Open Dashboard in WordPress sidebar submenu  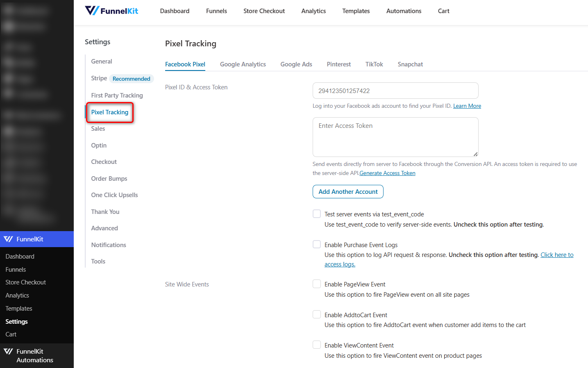click(x=20, y=257)
